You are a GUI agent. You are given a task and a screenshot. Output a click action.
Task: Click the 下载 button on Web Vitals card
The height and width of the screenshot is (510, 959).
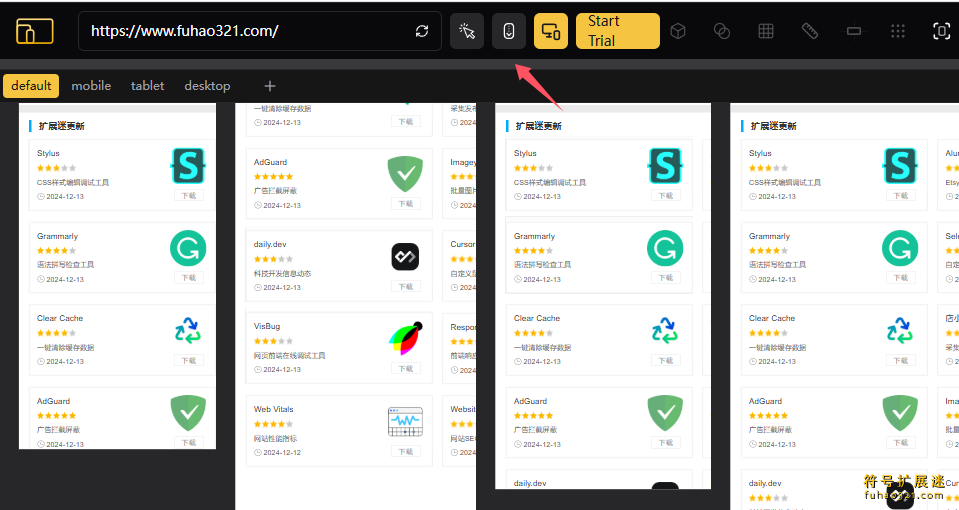click(x=406, y=452)
